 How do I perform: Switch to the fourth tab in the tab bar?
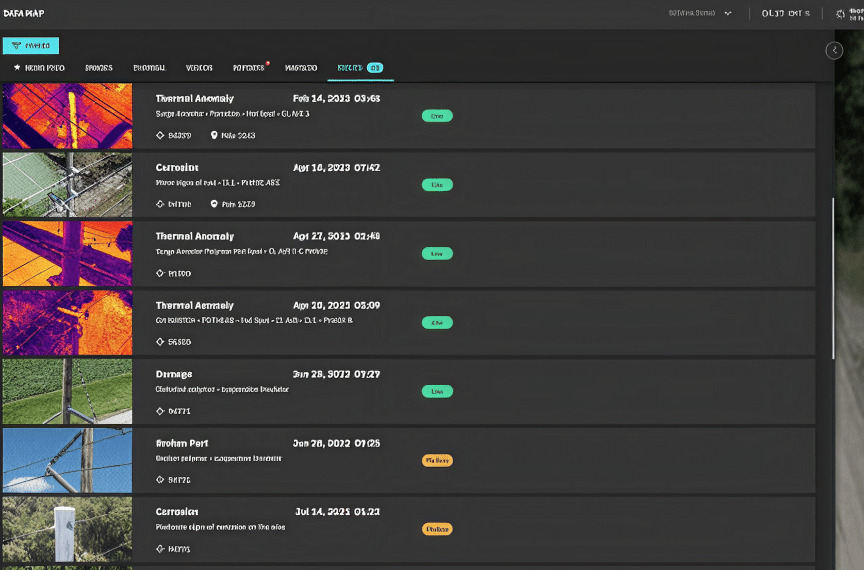tap(199, 68)
